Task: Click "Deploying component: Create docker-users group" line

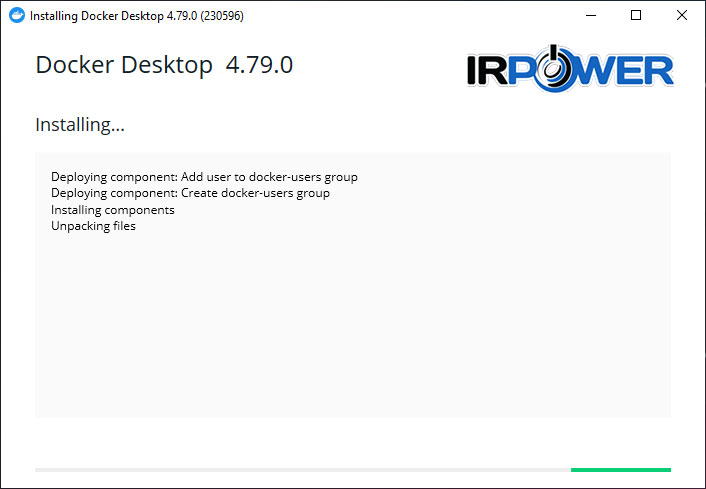Action: pos(190,193)
